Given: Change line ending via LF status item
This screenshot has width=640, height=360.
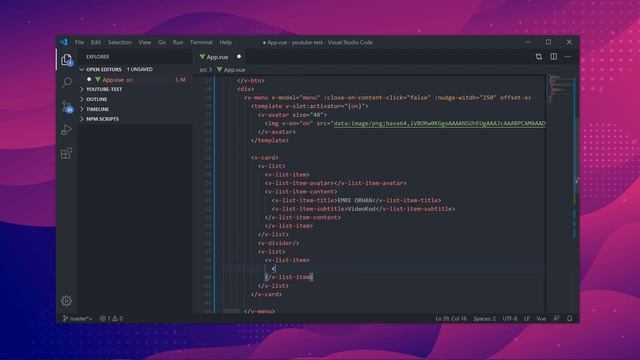Looking at the screenshot, I should coord(527,318).
